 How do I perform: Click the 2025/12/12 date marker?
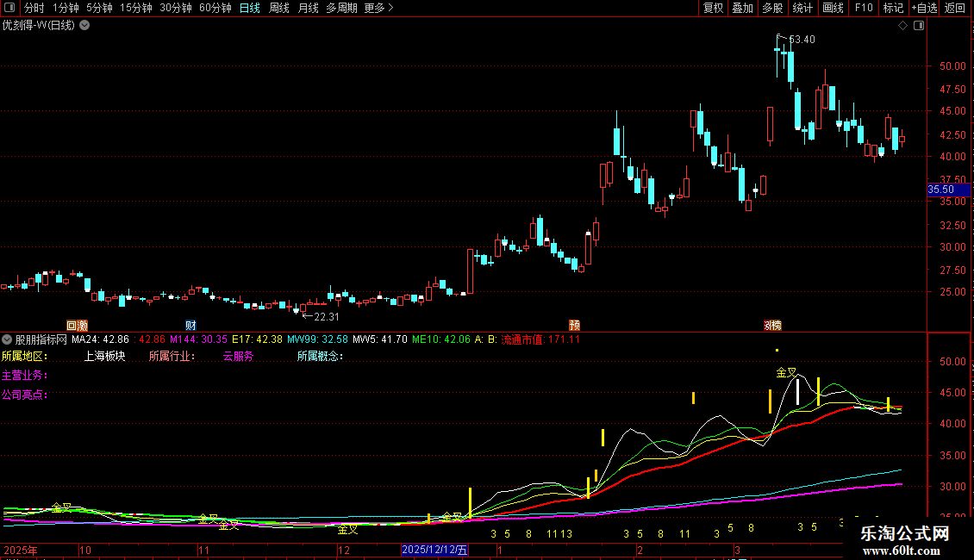coord(434,550)
